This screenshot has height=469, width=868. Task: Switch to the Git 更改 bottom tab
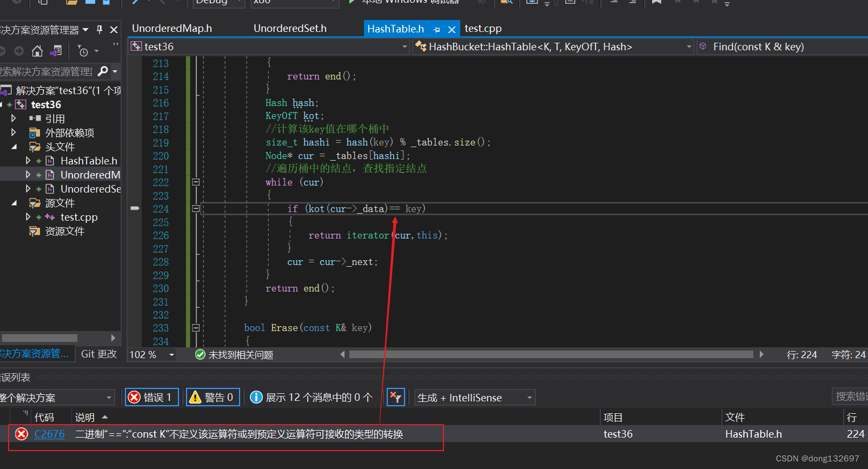point(99,354)
